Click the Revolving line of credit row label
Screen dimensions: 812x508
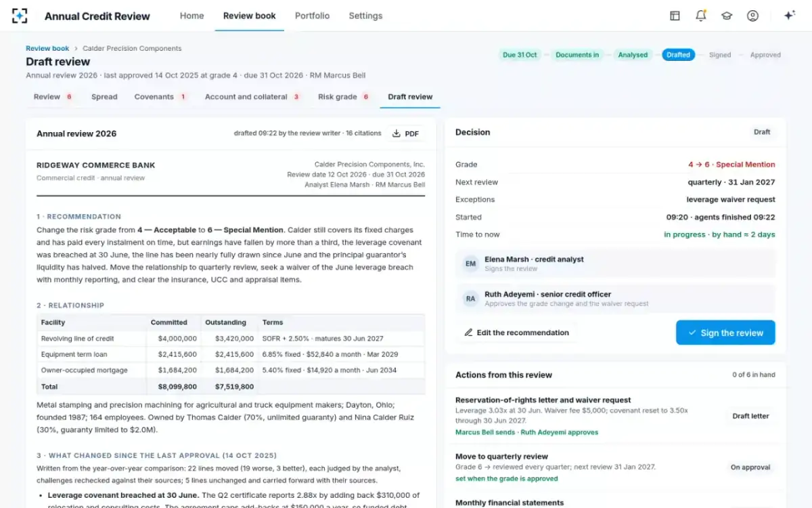click(78, 339)
